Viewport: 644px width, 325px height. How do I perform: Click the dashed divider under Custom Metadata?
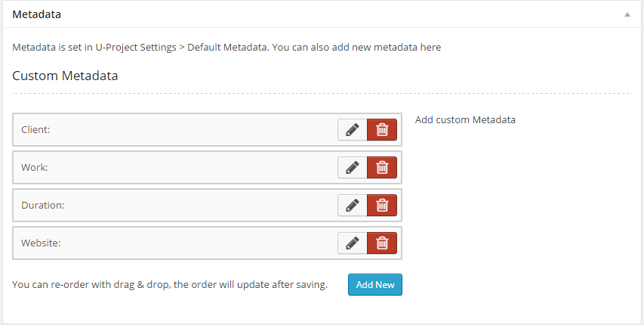click(x=322, y=94)
